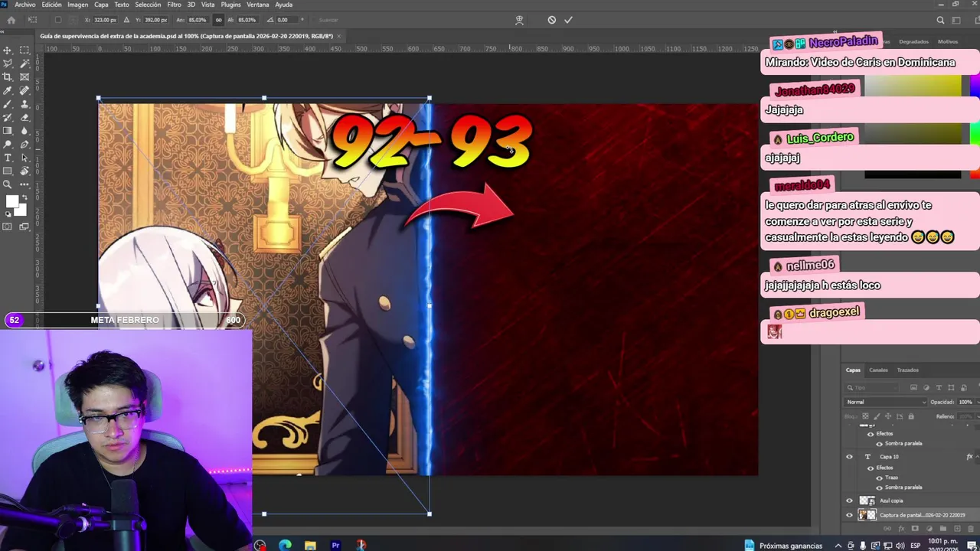Click the background color swatch
This screenshot has width=980, height=551.
(x=21, y=211)
